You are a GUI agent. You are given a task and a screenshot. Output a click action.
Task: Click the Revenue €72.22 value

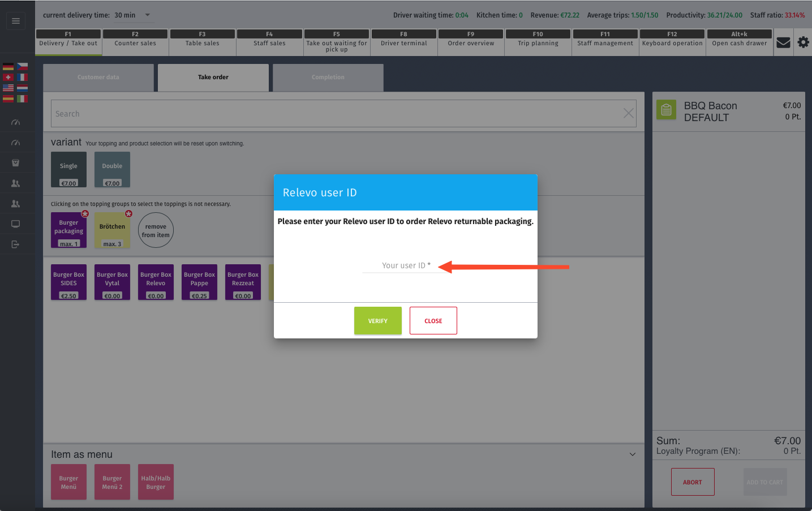point(570,15)
